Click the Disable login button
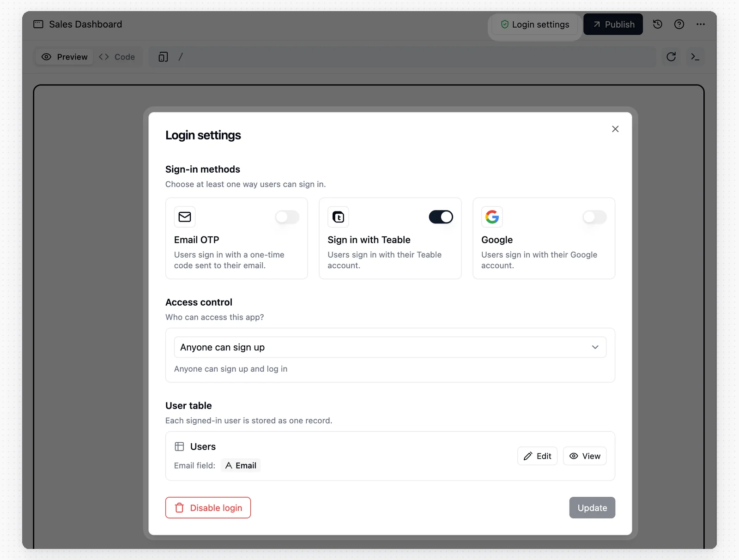This screenshot has width=739, height=560. point(208,508)
